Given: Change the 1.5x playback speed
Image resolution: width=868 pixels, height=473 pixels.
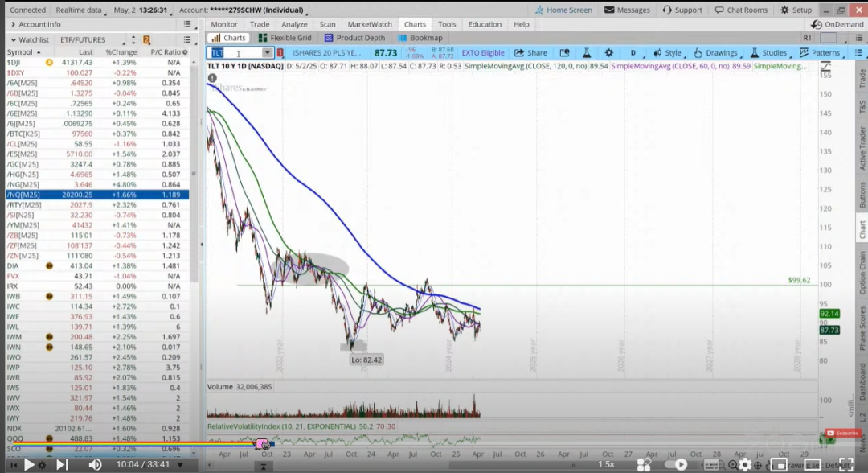Looking at the screenshot, I should [606, 464].
